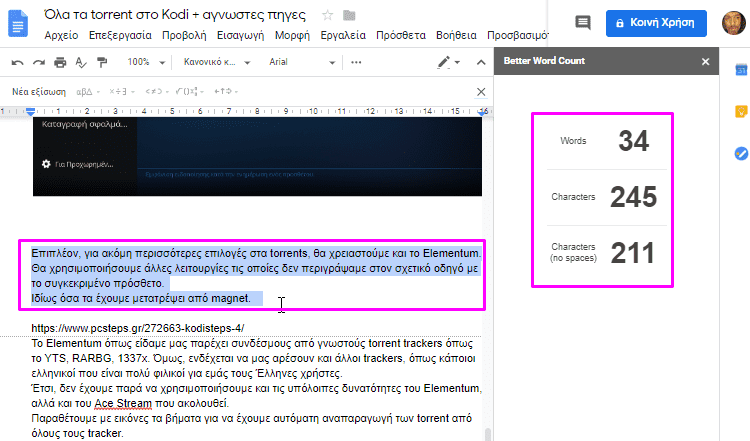Viewport: 750px width, 441px height.
Task: Open Google Tasks side panel
Action: [x=741, y=154]
